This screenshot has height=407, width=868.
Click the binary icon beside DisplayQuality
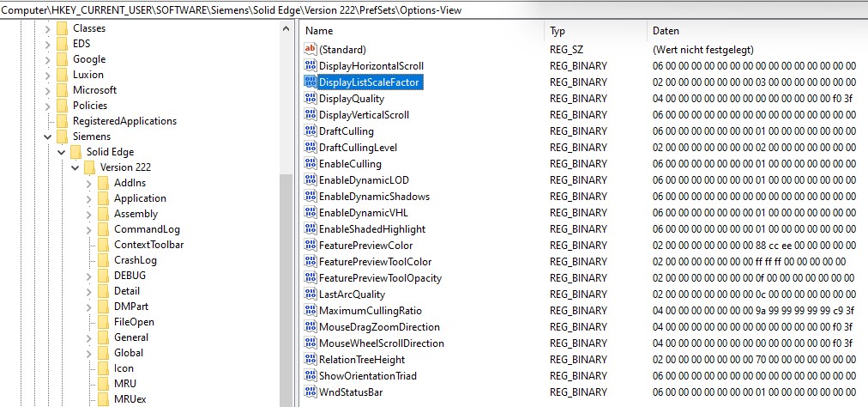point(310,99)
